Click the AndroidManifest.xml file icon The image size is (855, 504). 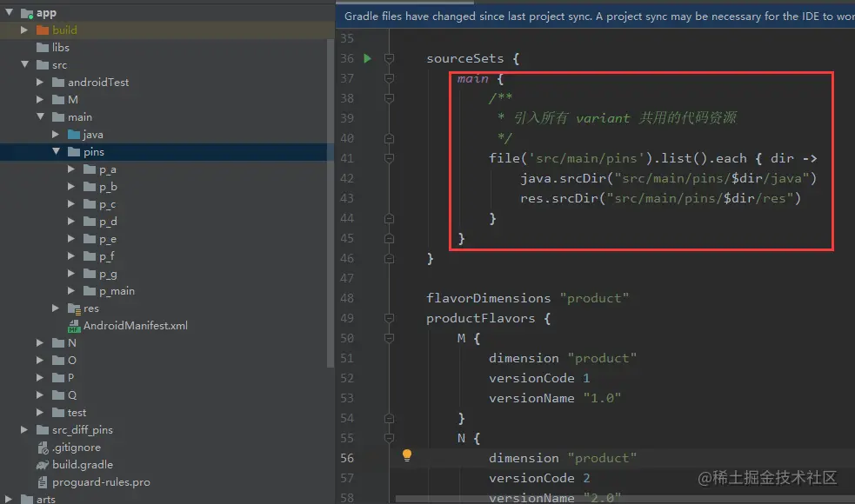74,326
